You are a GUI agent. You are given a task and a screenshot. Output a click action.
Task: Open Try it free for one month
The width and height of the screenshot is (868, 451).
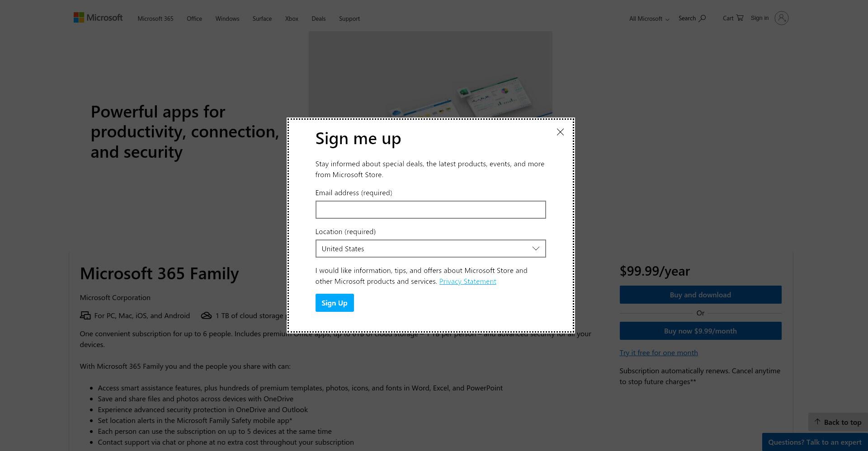click(x=658, y=352)
